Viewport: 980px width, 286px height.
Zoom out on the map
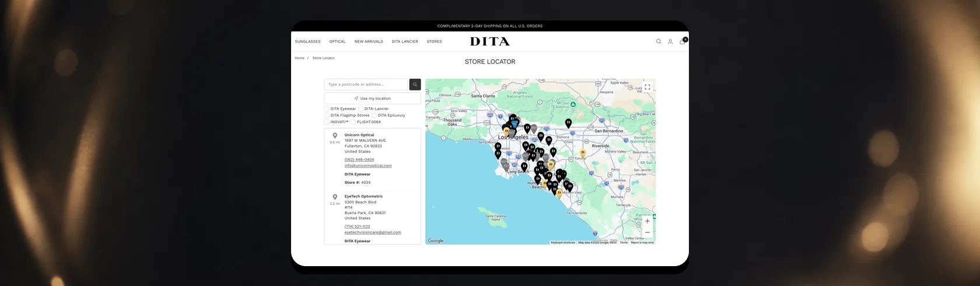pyautogui.click(x=647, y=232)
